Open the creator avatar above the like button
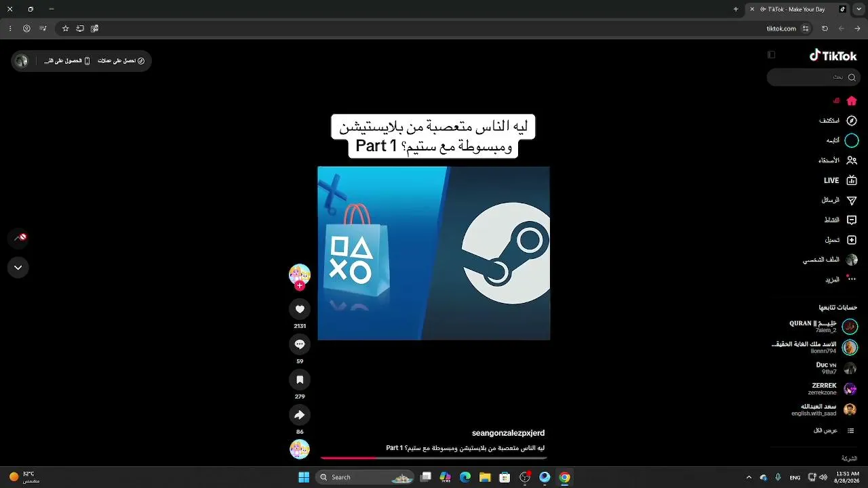 coord(300,274)
